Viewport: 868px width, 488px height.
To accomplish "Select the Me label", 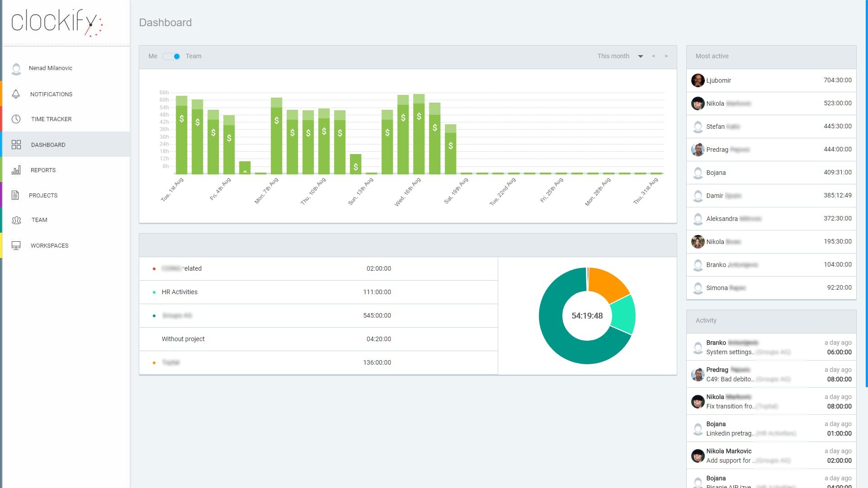I will pyautogui.click(x=153, y=56).
